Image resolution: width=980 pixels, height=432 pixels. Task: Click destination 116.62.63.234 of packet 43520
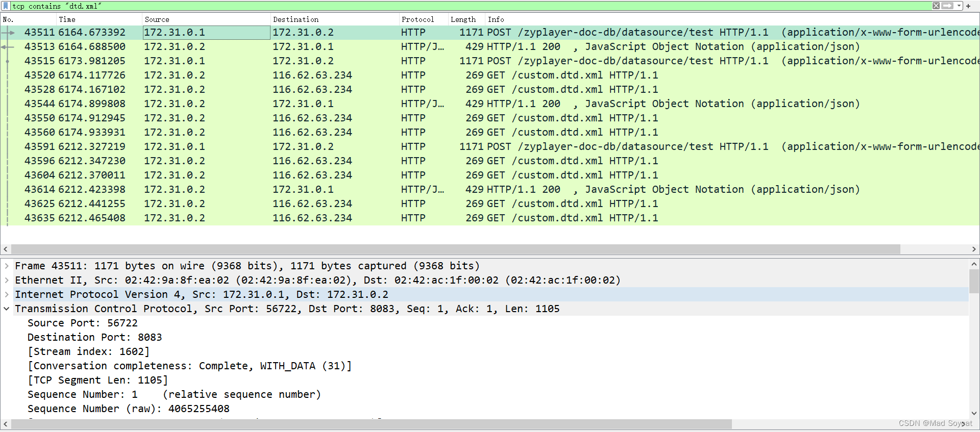[x=312, y=75]
